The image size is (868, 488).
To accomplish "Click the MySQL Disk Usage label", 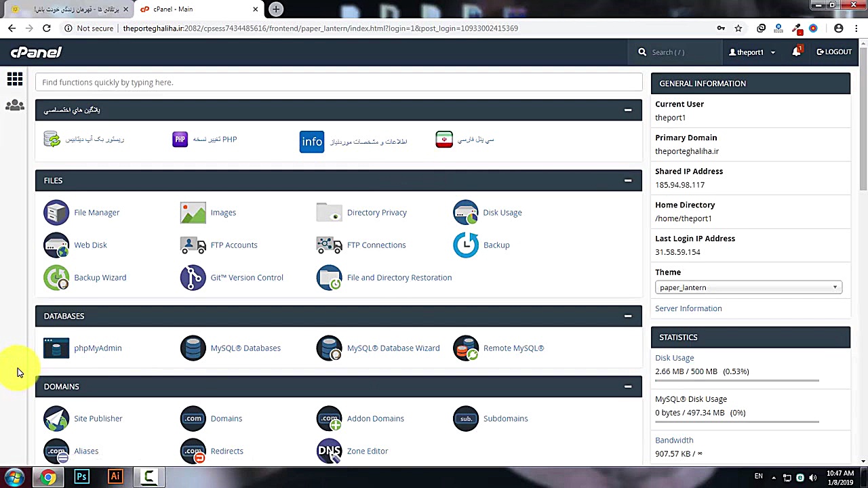I will (x=691, y=399).
